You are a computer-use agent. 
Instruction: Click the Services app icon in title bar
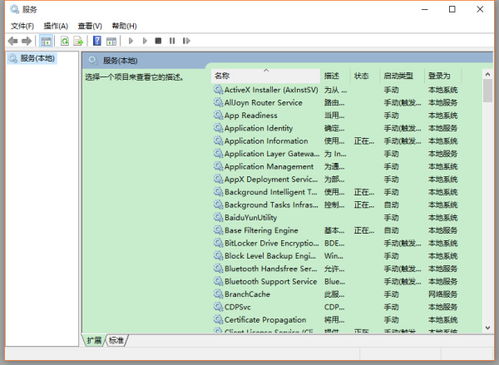[15, 9]
